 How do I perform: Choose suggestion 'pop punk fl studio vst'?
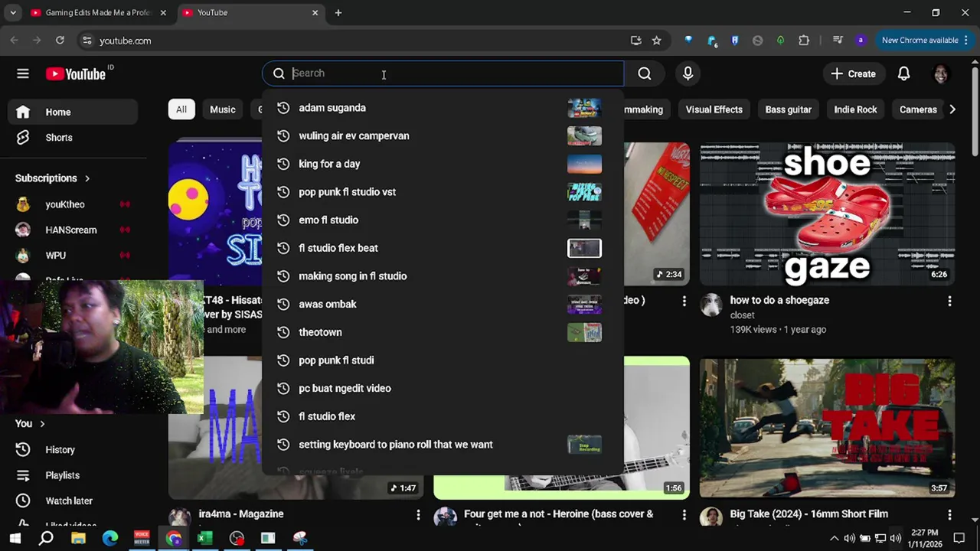(x=443, y=192)
